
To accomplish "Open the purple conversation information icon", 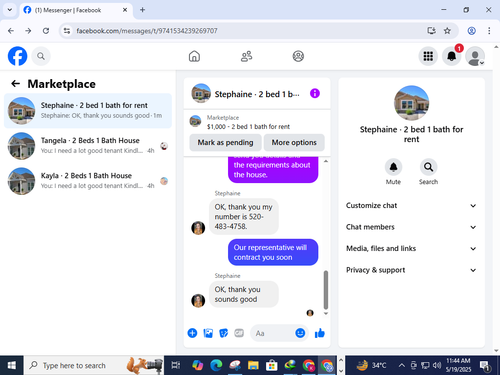I will pos(315,93).
